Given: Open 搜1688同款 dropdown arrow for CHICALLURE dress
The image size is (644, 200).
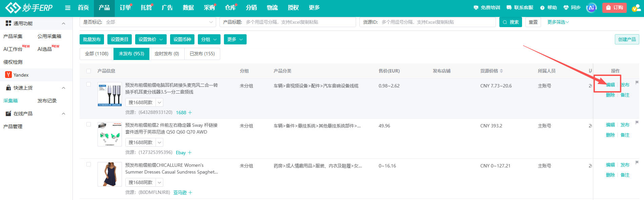Looking at the screenshot, I should point(159,182).
